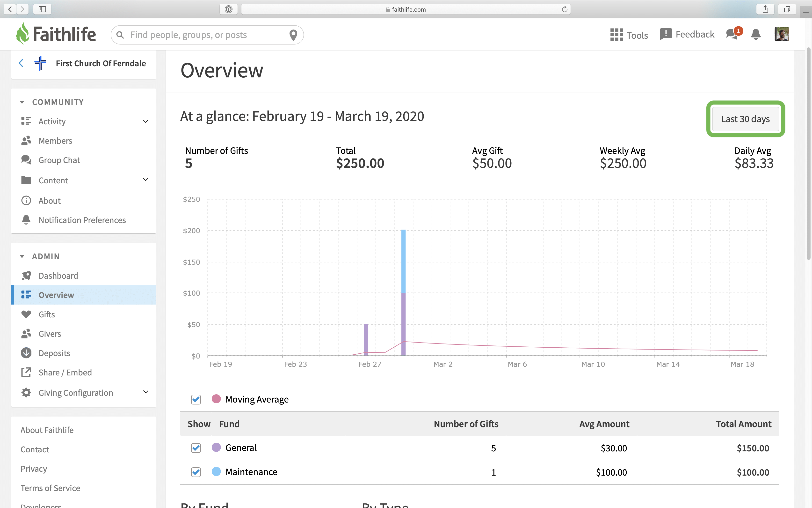This screenshot has width=812, height=508.
Task: Click the About info circle icon
Action: click(26, 201)
